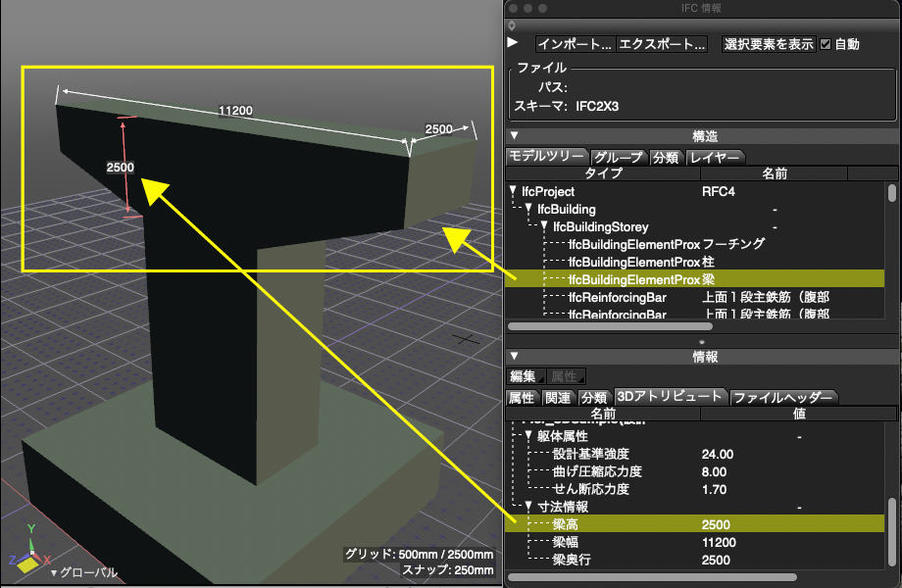
Task: Click the red vertical 2500 dimension label
Action: pyautogui.click(x=121, y=168)
